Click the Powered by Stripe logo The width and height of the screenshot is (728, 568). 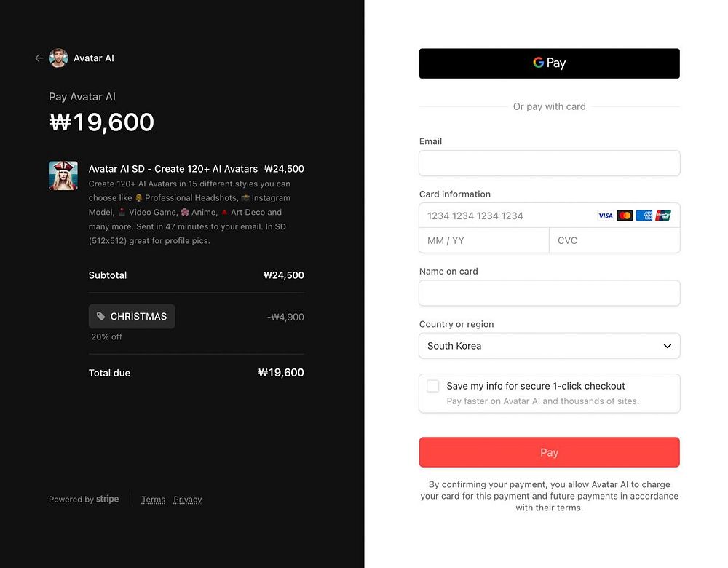107,500
